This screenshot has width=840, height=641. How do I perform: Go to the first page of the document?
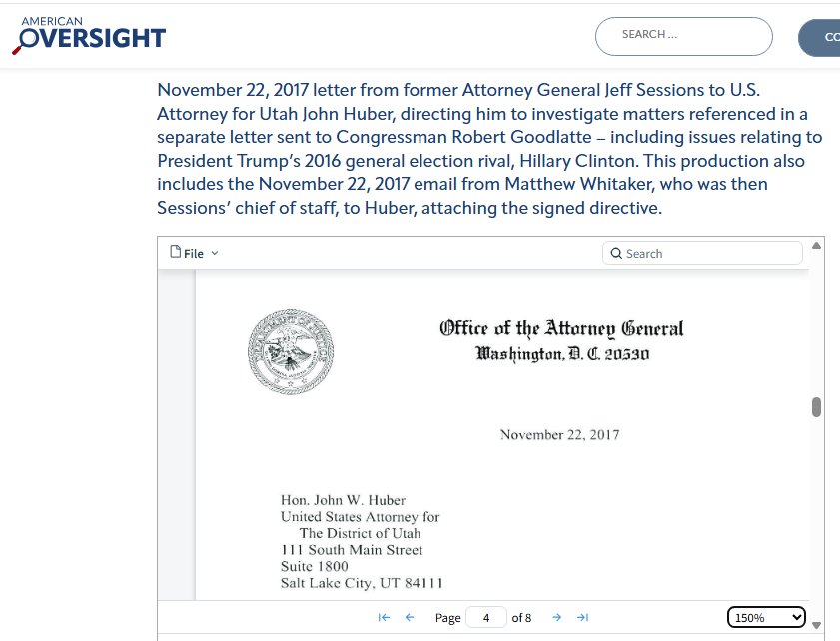tap(384, 618)
